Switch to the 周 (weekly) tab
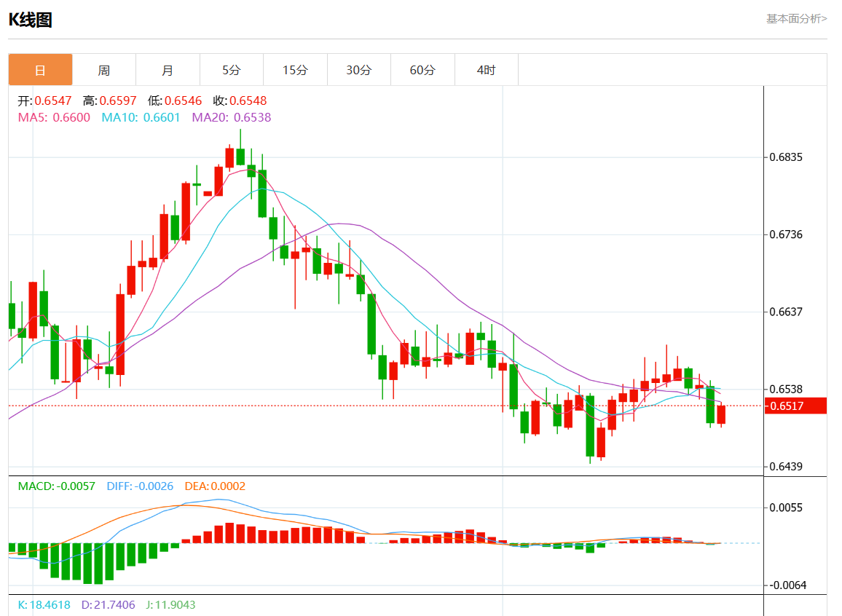 click(104, 70)
